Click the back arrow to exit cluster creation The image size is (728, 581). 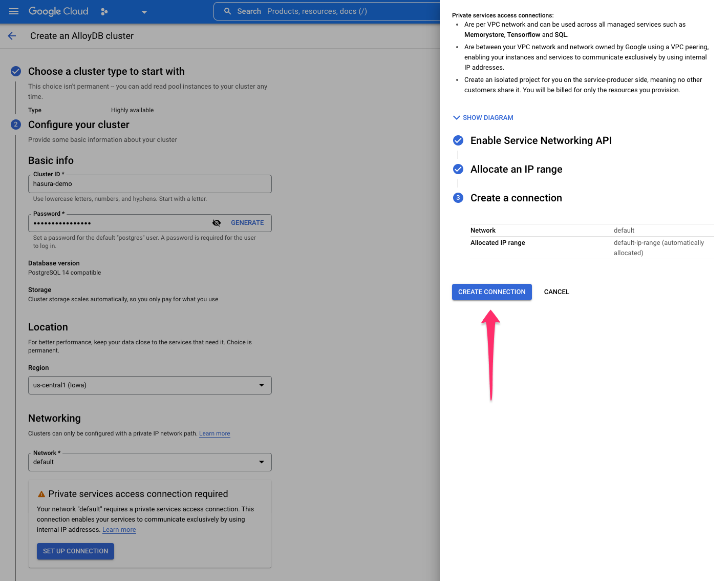coord(12,36)
